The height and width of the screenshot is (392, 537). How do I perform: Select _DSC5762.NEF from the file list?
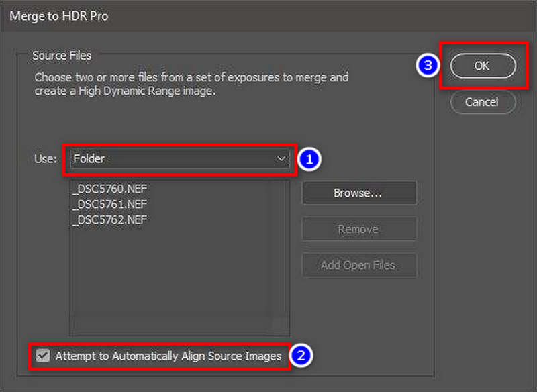point(109,219)
